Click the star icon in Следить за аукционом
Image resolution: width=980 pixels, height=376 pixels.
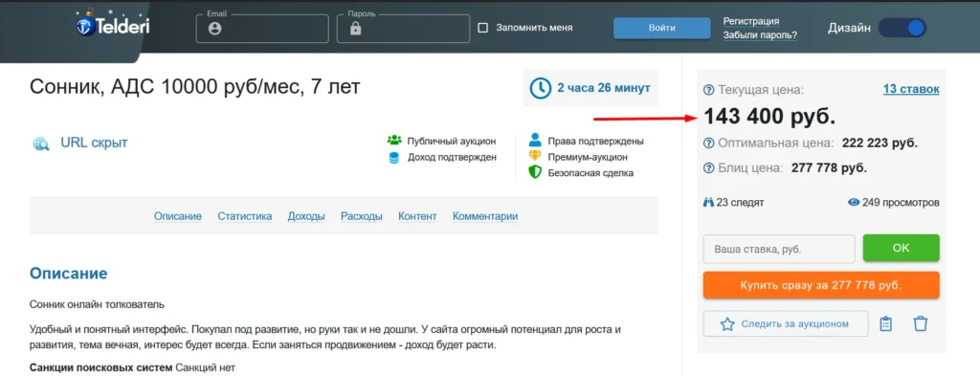(x=727, y=324)
